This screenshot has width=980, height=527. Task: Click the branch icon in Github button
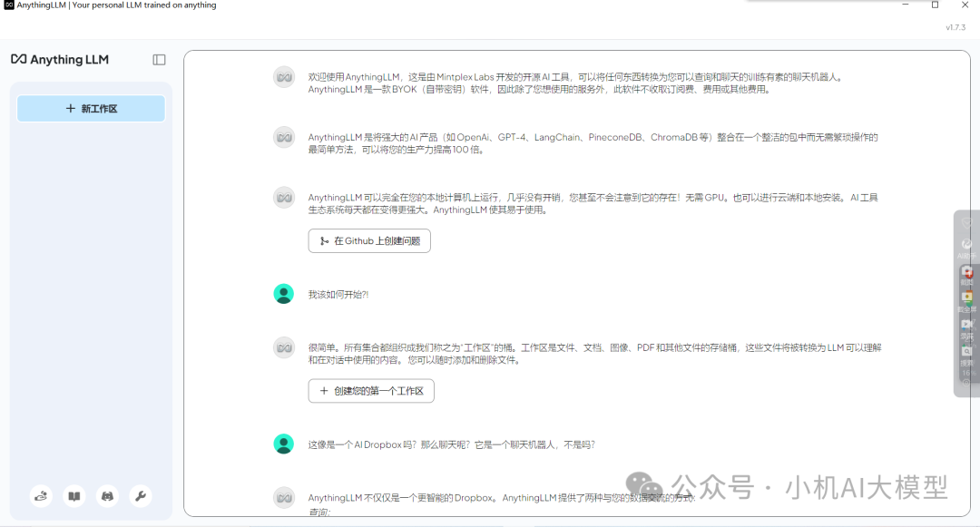click(324, 241)
